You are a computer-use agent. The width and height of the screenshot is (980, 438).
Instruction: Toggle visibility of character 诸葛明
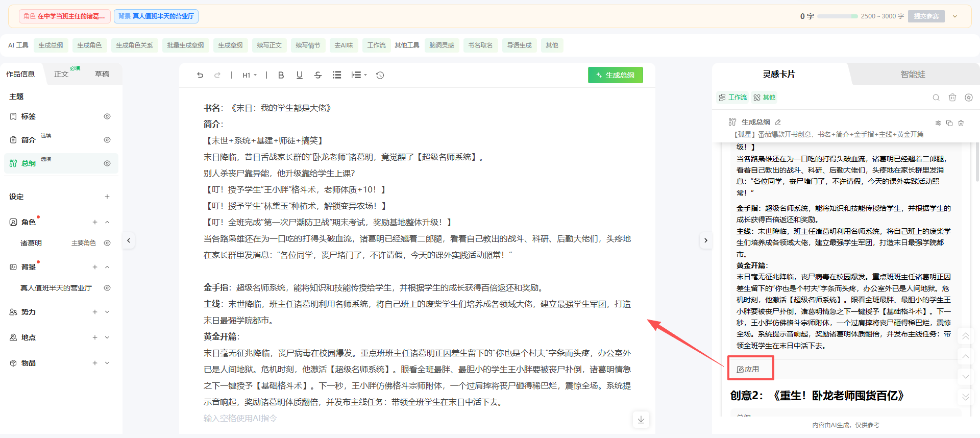click(107, 243)
